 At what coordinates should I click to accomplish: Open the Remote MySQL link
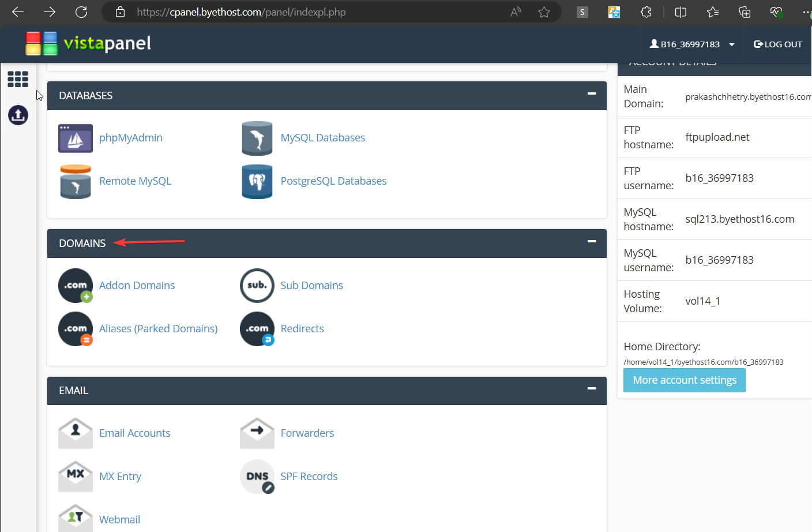click(x=135, y=181)
